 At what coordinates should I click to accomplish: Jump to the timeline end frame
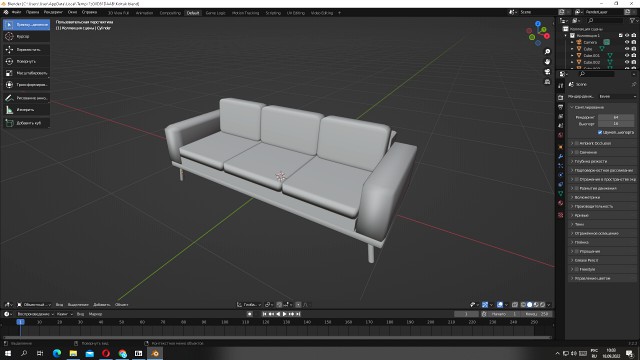click(298, 314)
